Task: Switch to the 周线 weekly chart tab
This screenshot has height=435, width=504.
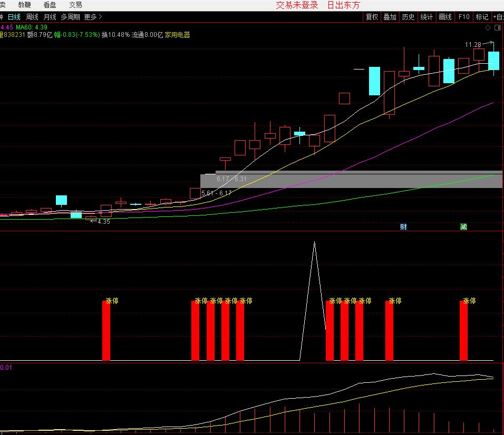Action: click(x=32, y=17)
